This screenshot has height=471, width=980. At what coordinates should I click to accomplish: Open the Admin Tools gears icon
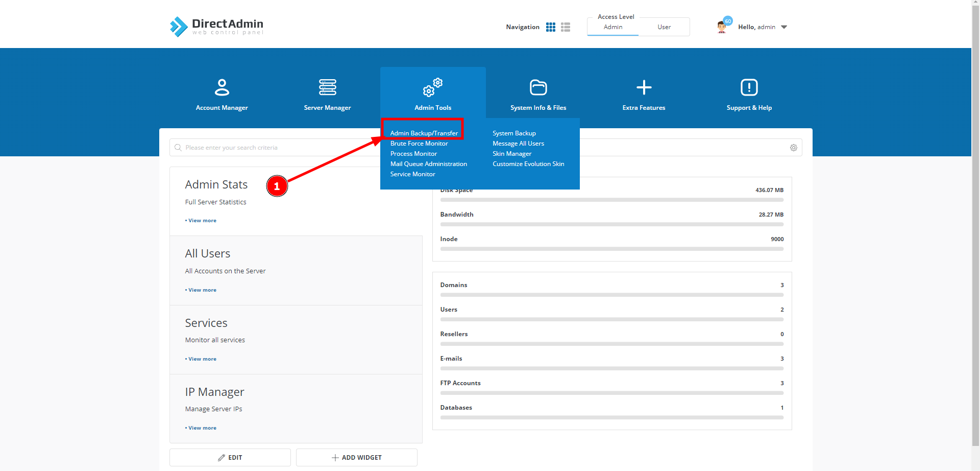tap(433, 87)
